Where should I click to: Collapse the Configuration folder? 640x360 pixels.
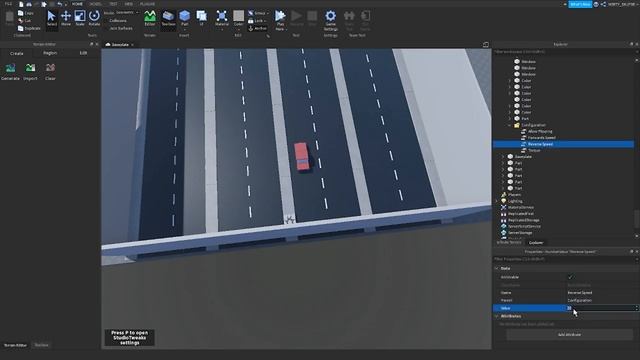click(x=510, y=125)
